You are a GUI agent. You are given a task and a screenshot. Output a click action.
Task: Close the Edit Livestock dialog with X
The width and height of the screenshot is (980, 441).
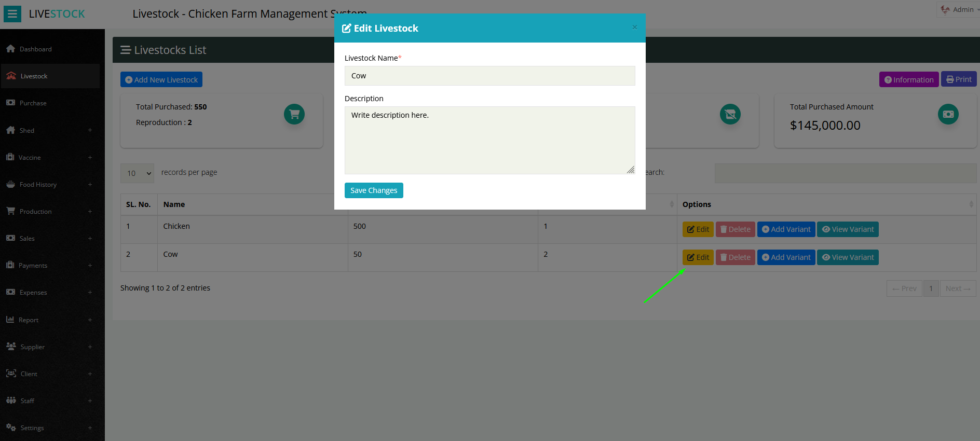(x=634, y=27)
